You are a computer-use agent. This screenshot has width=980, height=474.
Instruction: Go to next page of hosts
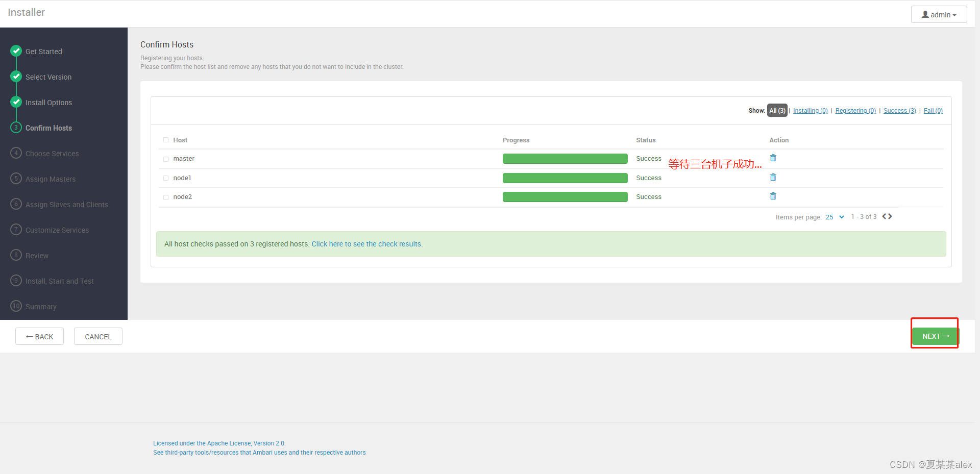coord(890,216)
